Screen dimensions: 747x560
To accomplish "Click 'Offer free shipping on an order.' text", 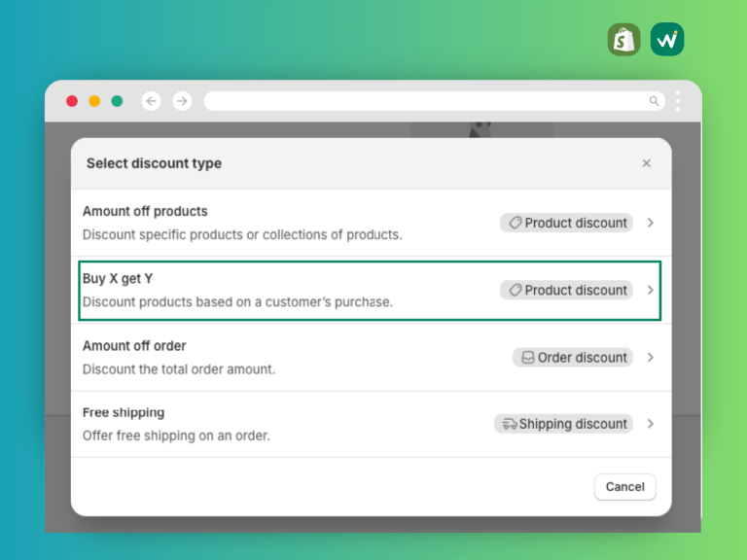I will point(176,436).
